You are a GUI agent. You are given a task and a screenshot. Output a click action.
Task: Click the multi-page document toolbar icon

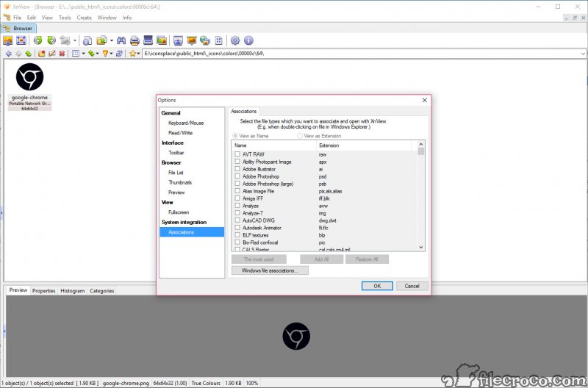click(87, 40)
